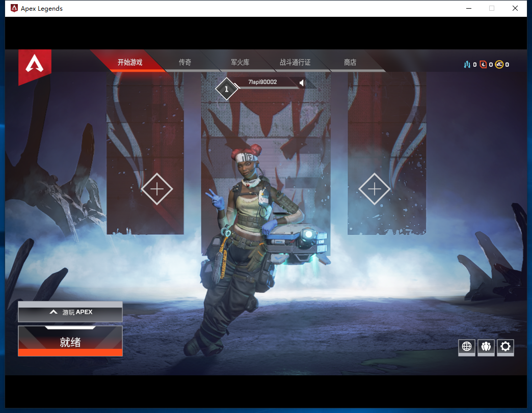Screen dimensions: 532x413
Task: Open the globe data center icon
Action: point(466,347)
